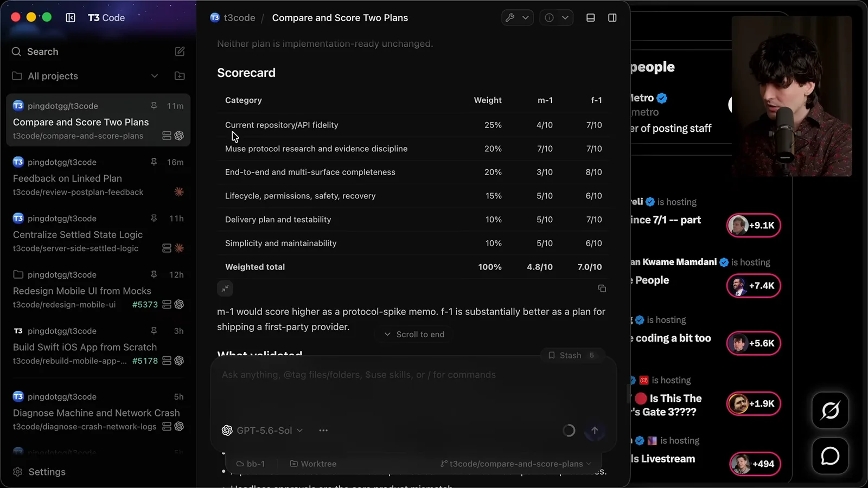
Task: Open the three-dots more options in composer
Action: point(323,431)
